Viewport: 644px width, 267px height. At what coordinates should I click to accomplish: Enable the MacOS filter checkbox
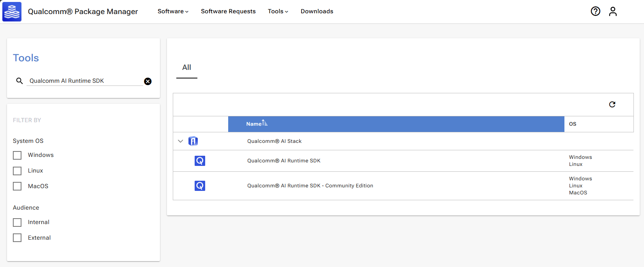(17, 186)
